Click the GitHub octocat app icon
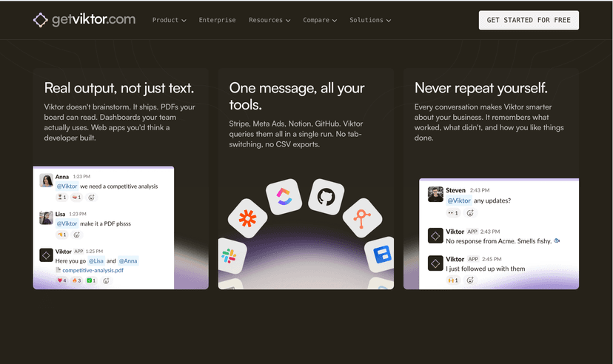The image size is (613, 364). (326, 197)
